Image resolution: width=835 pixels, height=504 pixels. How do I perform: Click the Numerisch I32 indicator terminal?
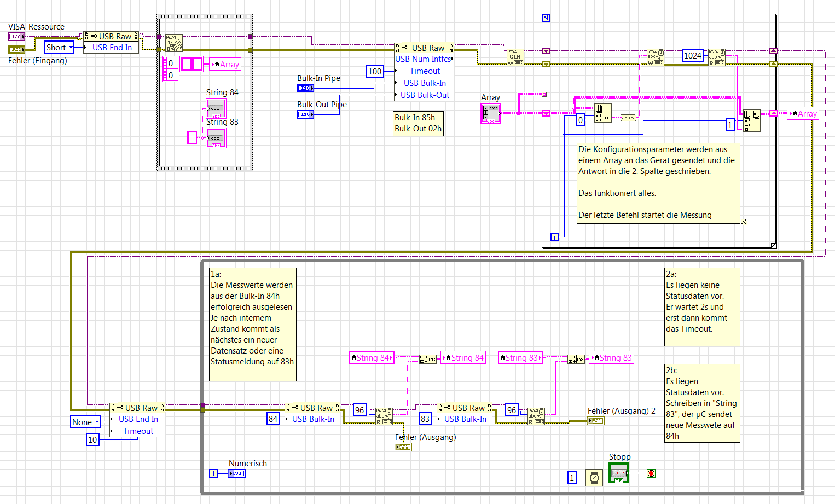coord(237,473)
